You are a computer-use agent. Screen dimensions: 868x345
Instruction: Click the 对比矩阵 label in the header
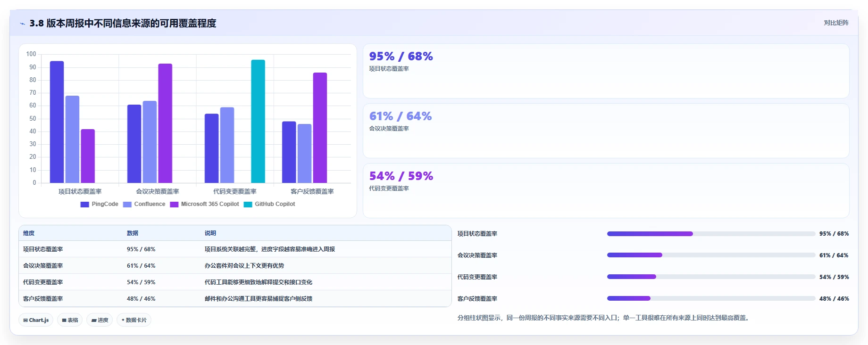(836, 23)
